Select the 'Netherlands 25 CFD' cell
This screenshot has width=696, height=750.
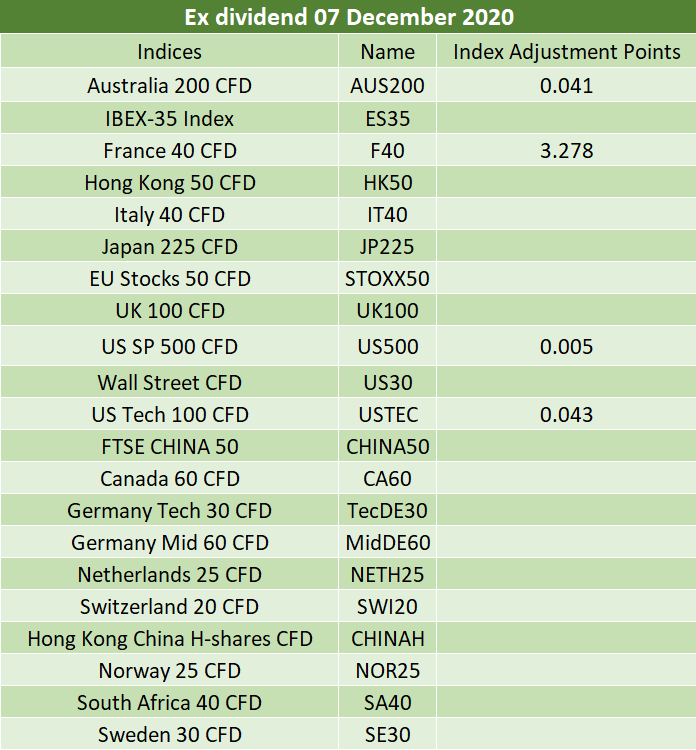click(x=169, y=575)
